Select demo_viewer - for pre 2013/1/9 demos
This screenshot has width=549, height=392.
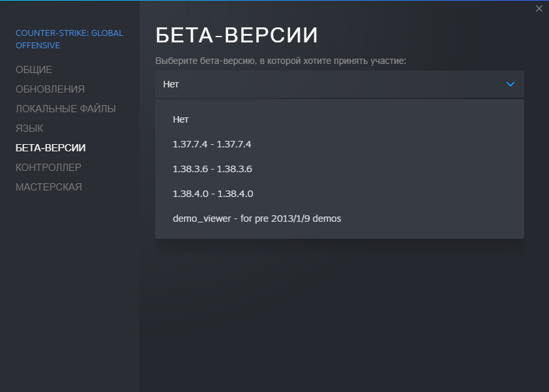[x=339, y=219]
